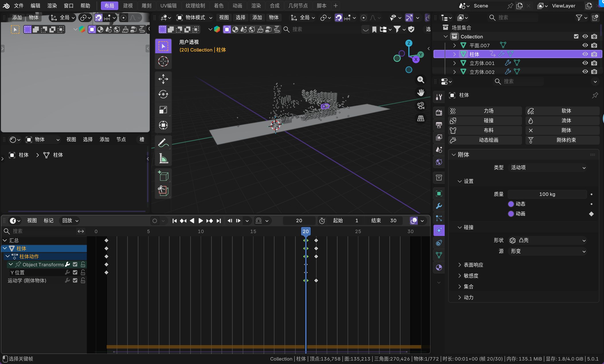Switch to the 建模 workspace tab
Image resolution: width=604 pixels, height=364 pixels.
(128, 5)
